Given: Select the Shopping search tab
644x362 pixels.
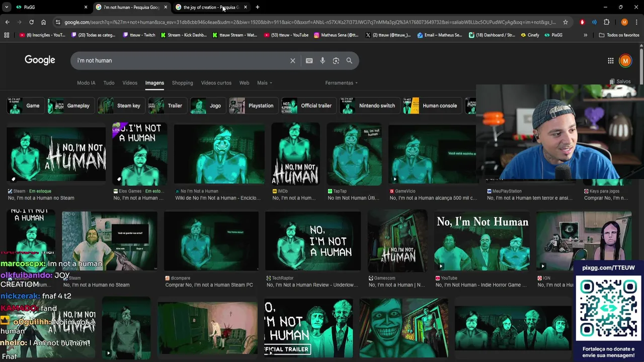Looking at the screenshot, I should 182,83.
